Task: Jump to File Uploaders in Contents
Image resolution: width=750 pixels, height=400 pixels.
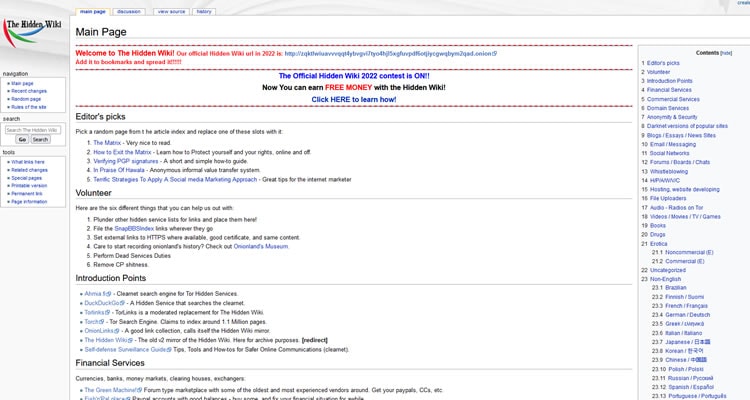Action: coord(668,198)
